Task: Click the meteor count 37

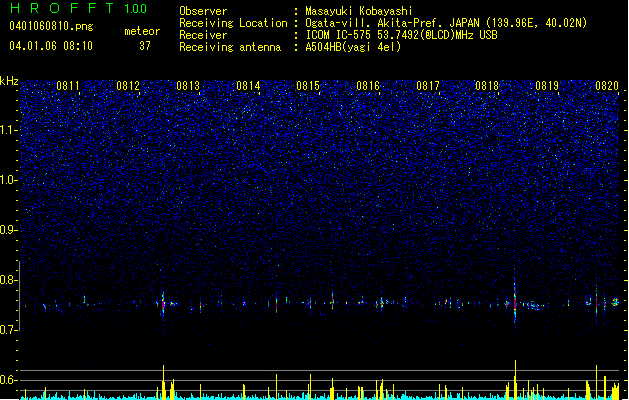Action: (145, 46)
